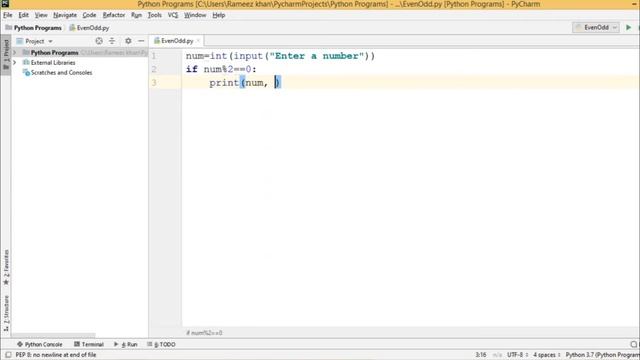Click the Event Log icon at bottom right
Image resolution: width=640 pixels, height=360 pixels.
point(634,344)
